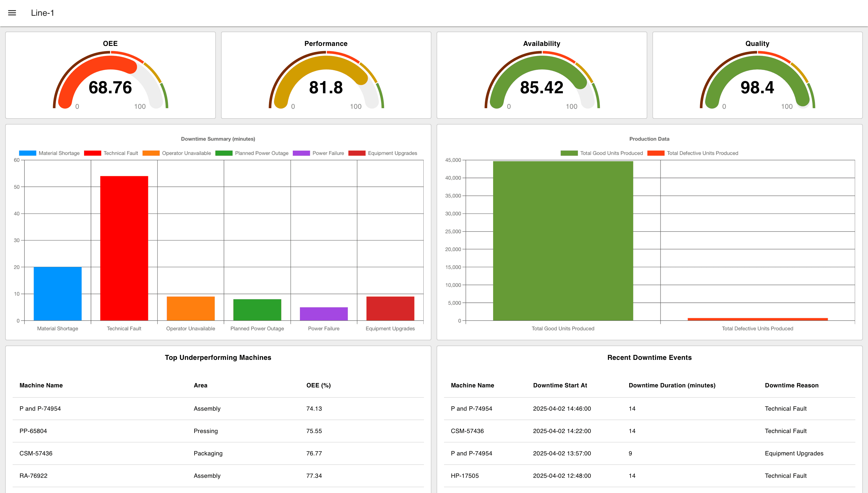
Task: Click the blue Material Shortage bar
Action: coord(57,295)
